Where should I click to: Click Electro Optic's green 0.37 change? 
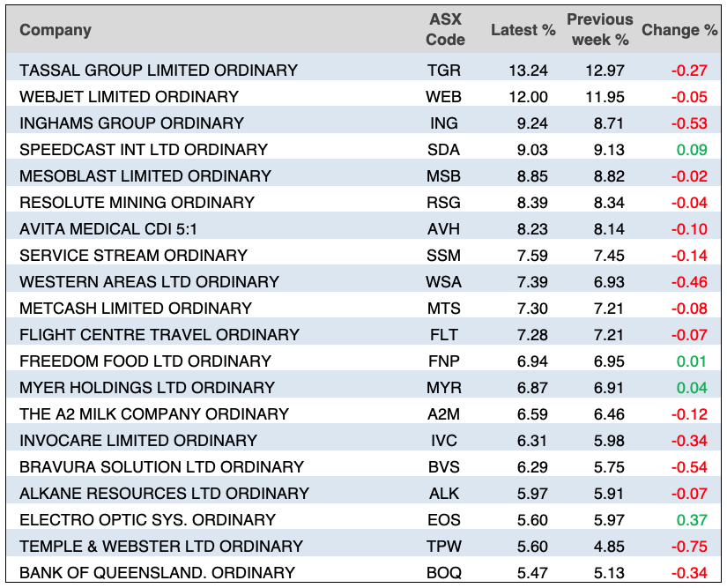click(x=691, y=520)
